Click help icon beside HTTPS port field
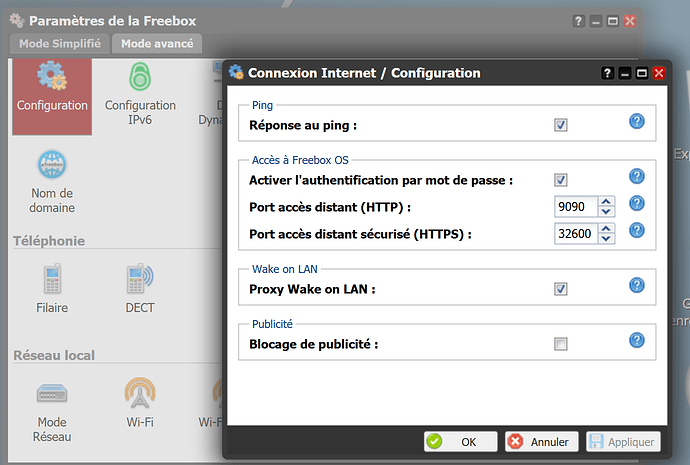The image size is (690, 465). tap(637, 230)
